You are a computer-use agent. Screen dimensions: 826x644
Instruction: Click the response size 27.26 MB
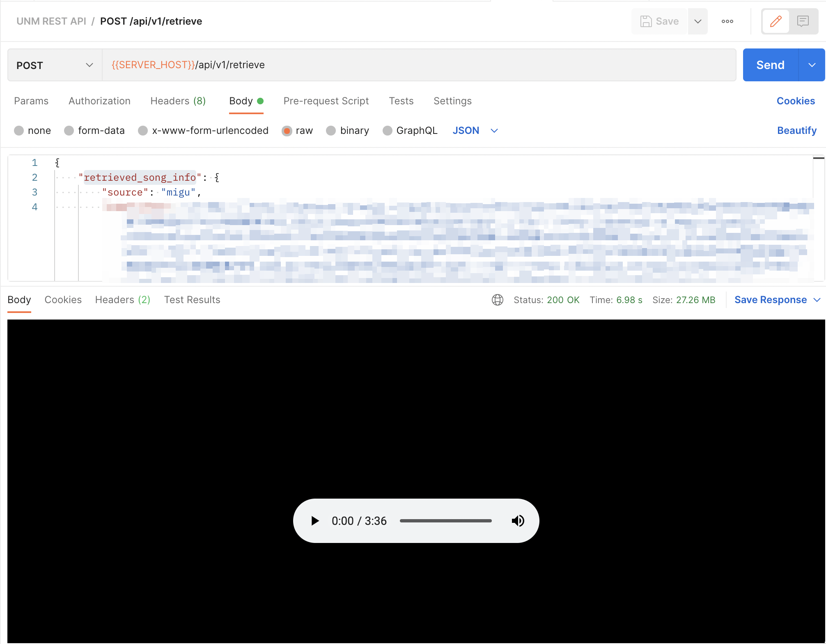click(x=695, y=300)
